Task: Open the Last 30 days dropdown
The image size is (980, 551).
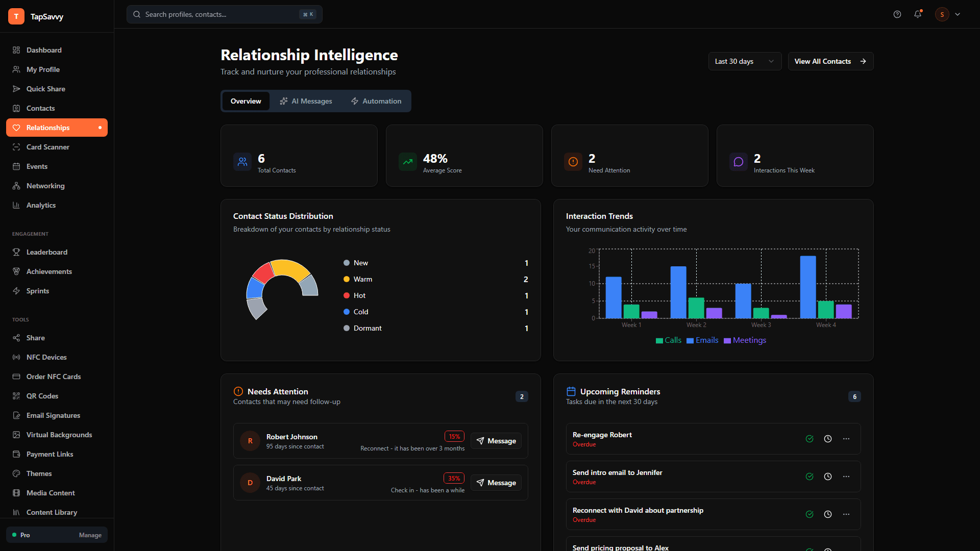Action: [x=745, y=61]
